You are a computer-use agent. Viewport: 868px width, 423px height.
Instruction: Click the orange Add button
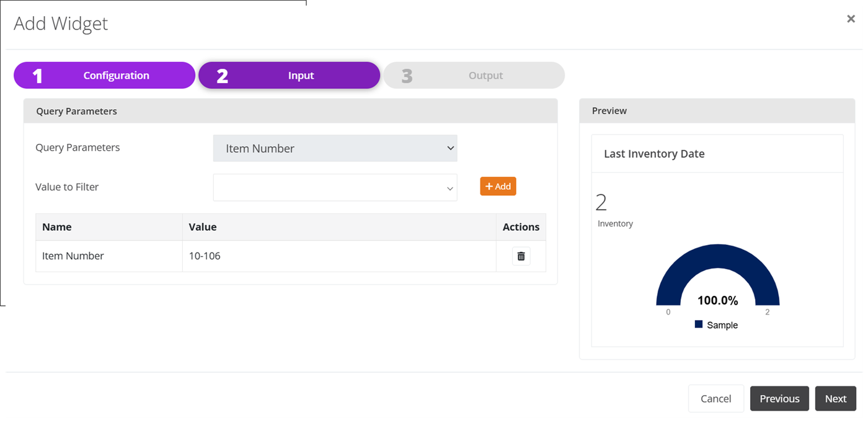coord(498,186)
